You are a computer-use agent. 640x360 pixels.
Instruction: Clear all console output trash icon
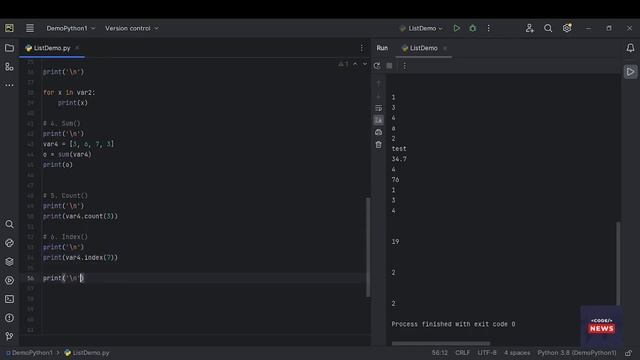coord(379,144)
